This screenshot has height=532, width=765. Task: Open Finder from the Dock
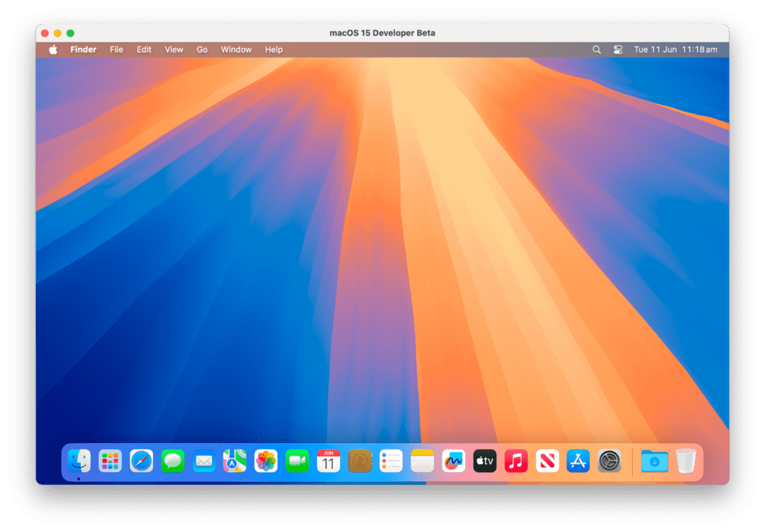tap(78, 461)
